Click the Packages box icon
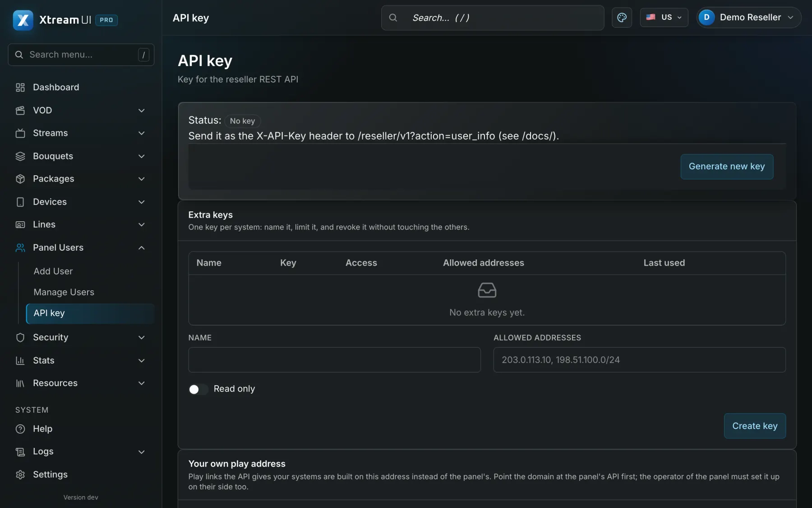 pyautogui.click(x=20, y=179)
